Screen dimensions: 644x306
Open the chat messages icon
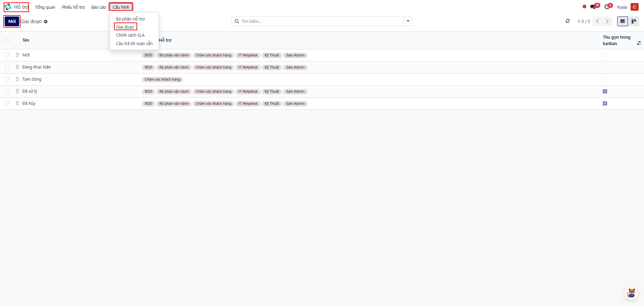(x=593, y=7)
